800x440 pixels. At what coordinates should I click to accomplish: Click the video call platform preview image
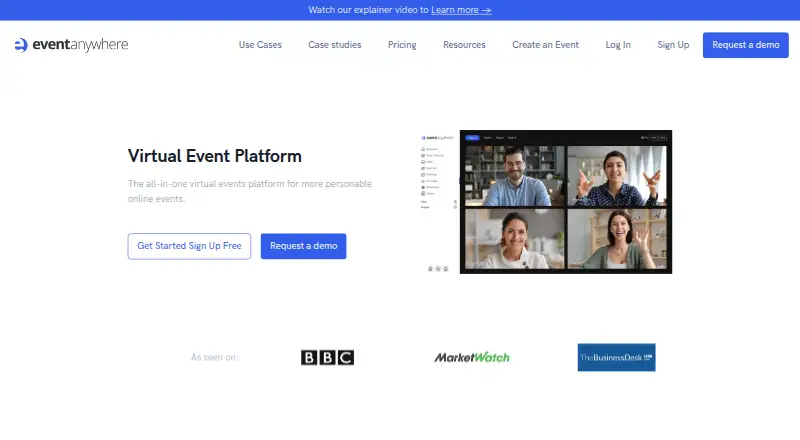point(545,202)
